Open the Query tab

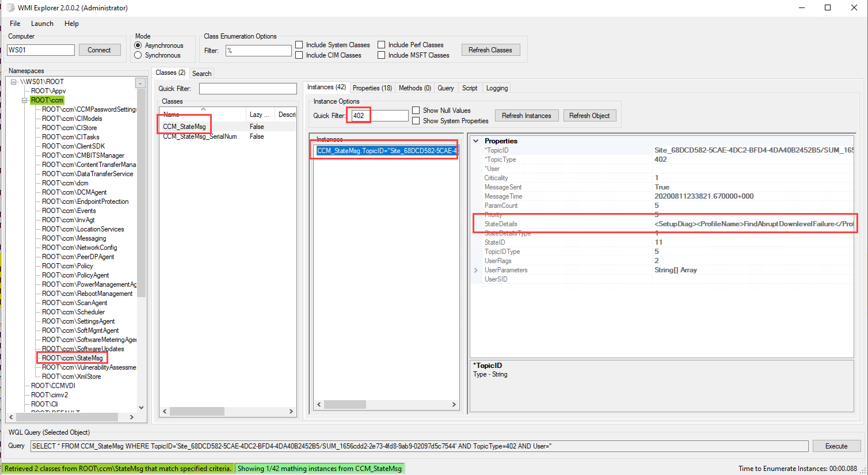coord(446,88)
